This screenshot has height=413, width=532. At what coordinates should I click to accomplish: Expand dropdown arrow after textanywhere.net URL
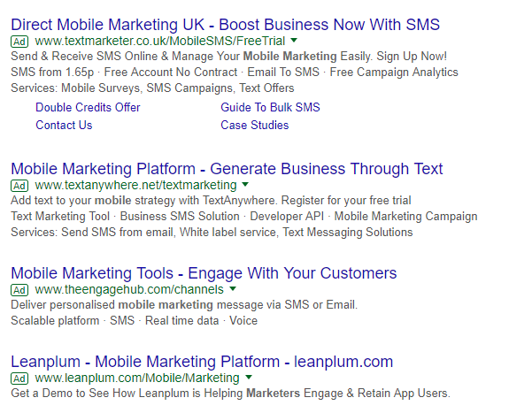[x=245, y=185]
